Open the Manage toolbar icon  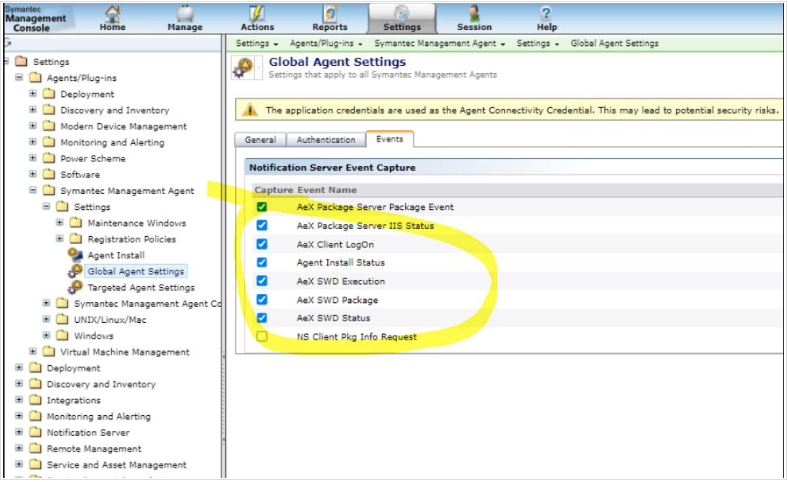click(x=185, y=13)
